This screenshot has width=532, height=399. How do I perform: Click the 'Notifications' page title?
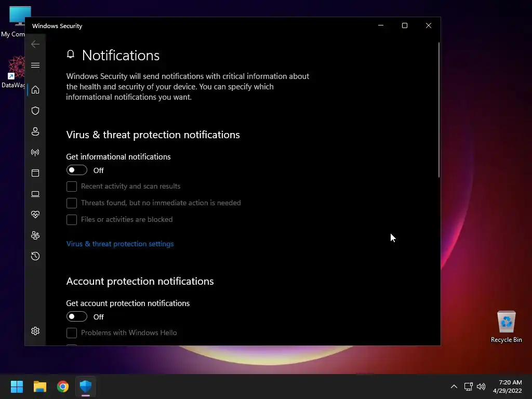121,55
